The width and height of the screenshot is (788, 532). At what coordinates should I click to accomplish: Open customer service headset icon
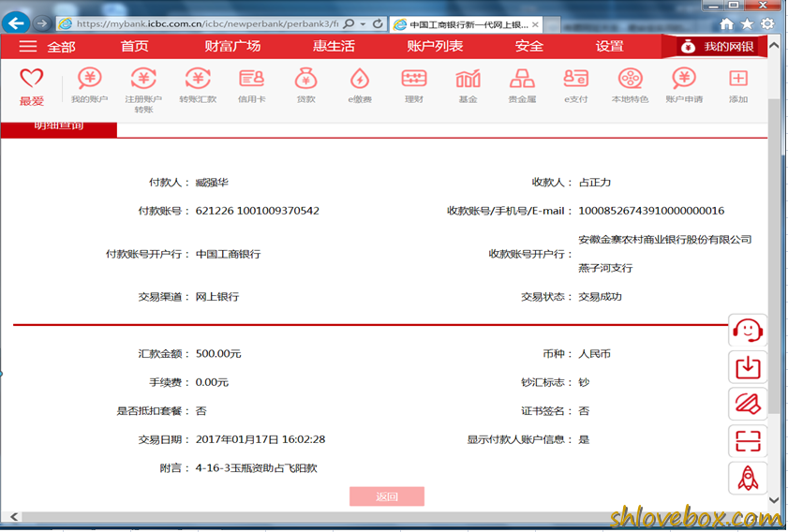pyautogui.click(x=748, y=331)
